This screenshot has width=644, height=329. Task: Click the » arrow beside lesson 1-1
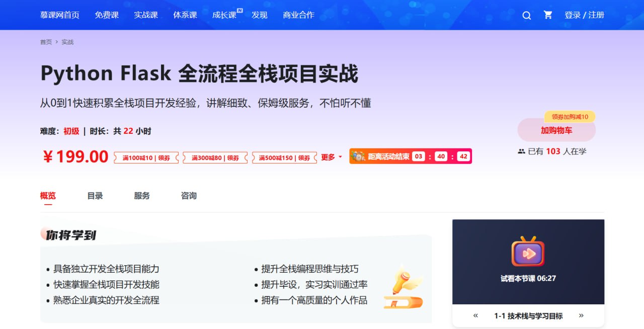582,315
